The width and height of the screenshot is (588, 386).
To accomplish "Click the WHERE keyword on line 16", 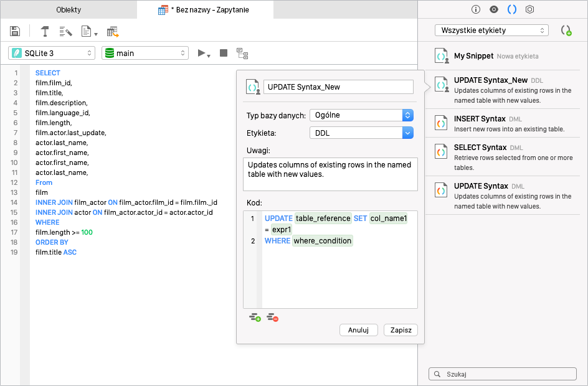I will click(47, 222).
